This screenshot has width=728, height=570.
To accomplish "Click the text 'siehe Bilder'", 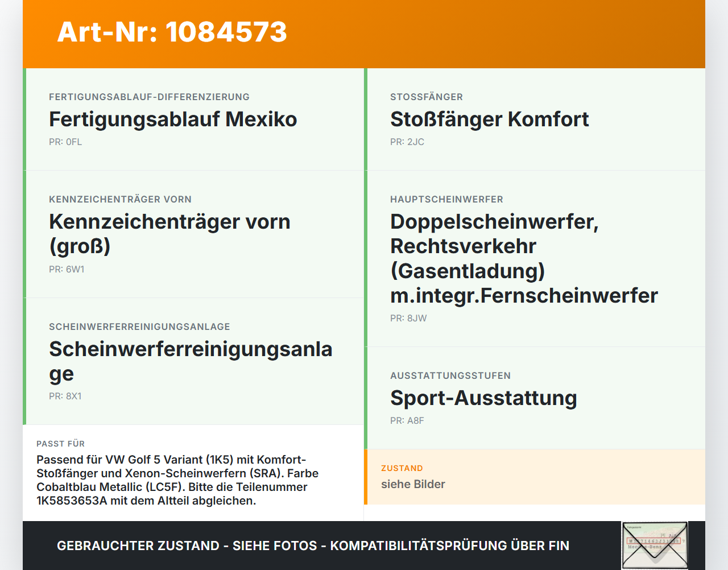I will [413, 485].
